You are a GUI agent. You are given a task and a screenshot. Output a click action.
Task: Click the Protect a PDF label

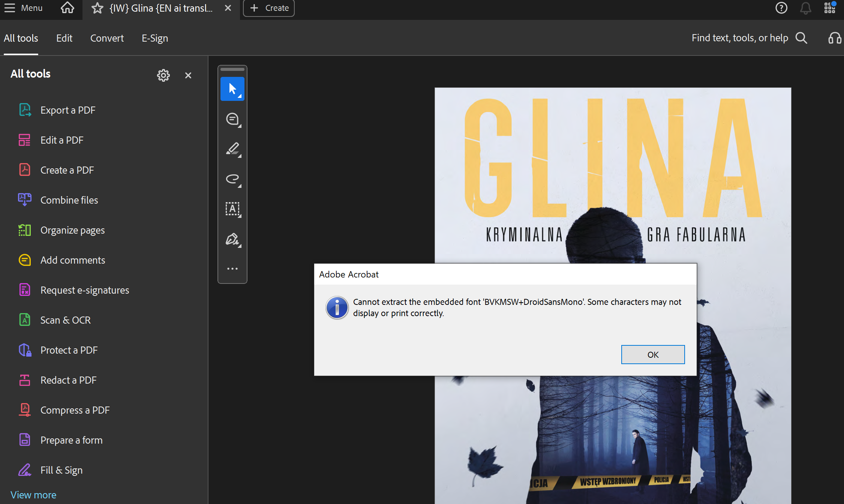[69, 350]
